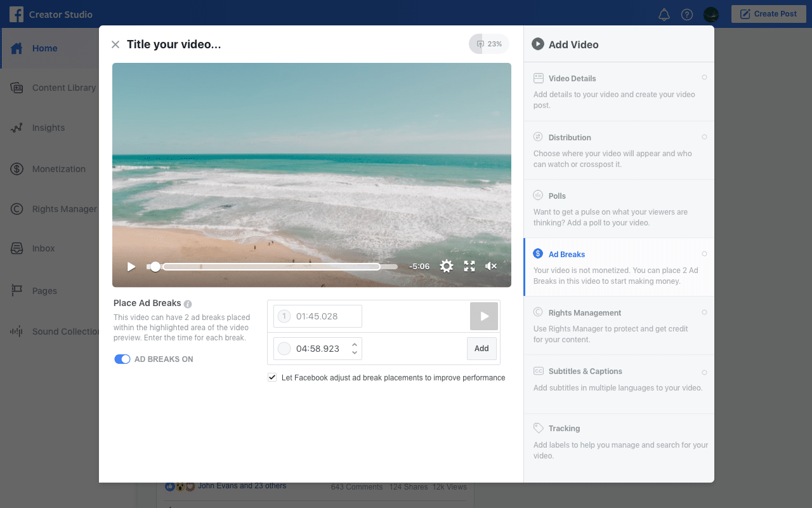Image resolution: width=812 pixels, height=508 pixels.
Task: Click the Create Post button
Action: (x=768, y=14)
